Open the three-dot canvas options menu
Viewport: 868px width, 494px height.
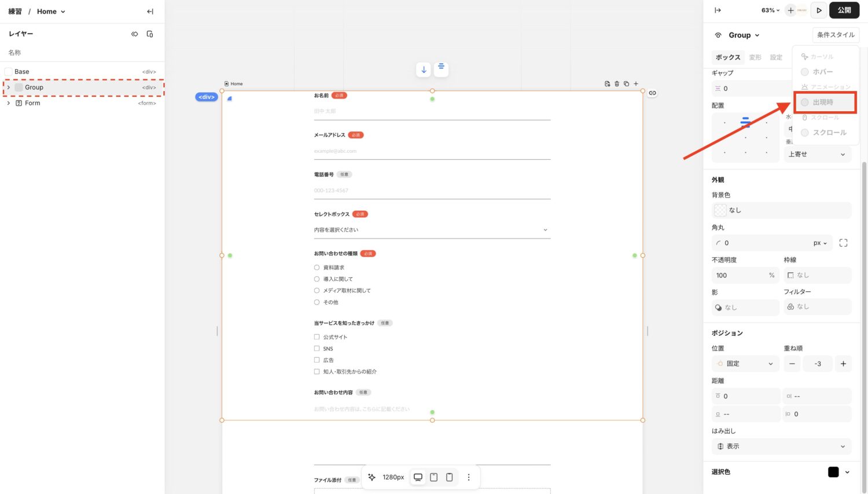(469, 477)
